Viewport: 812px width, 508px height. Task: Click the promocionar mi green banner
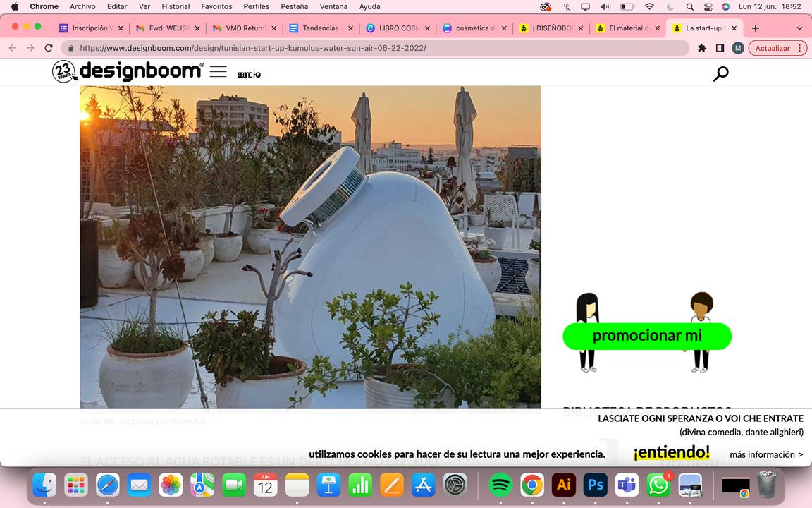tap(647, 336)
